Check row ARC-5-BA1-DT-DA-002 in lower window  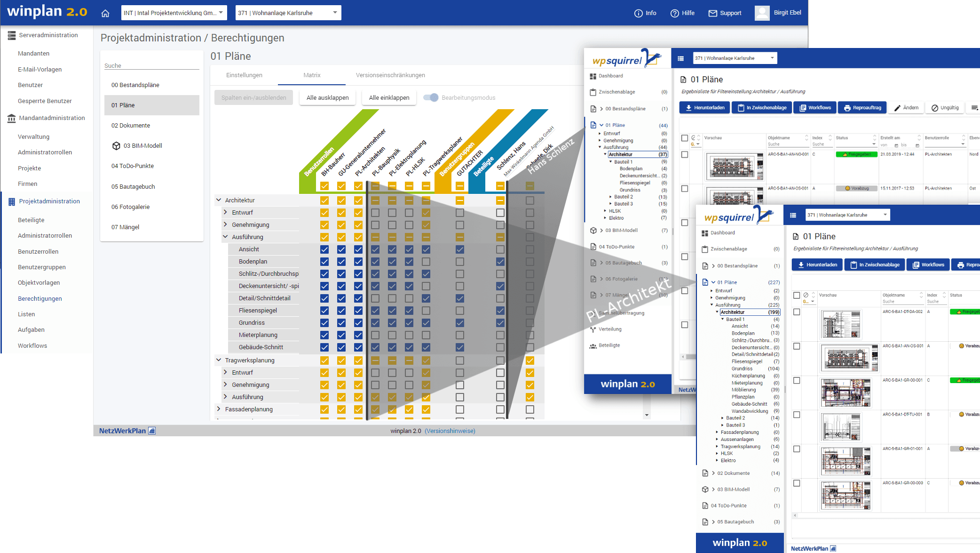click(x=797, y=312)
